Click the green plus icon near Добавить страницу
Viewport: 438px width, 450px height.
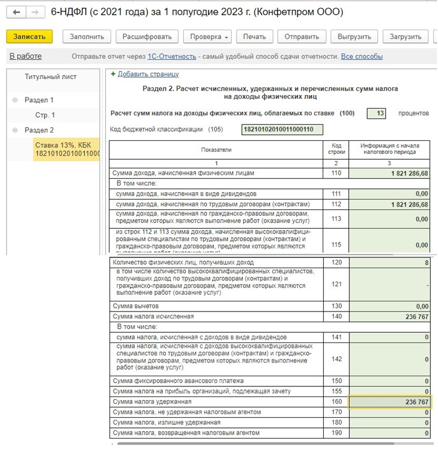click(113, 74)
